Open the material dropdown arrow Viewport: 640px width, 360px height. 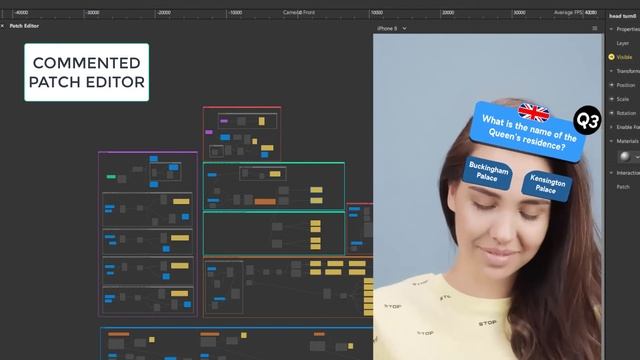(x=637, y=157)
